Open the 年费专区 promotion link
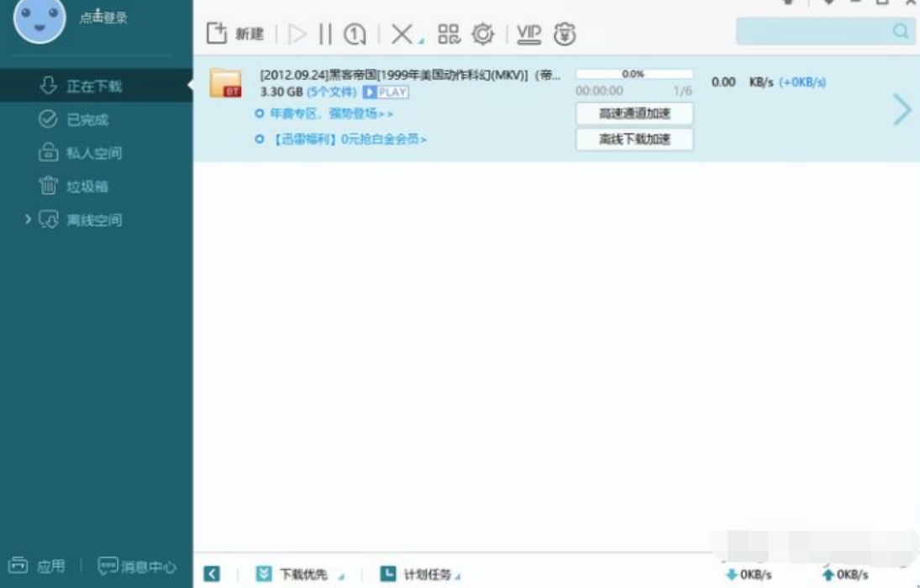 [332, 113]
